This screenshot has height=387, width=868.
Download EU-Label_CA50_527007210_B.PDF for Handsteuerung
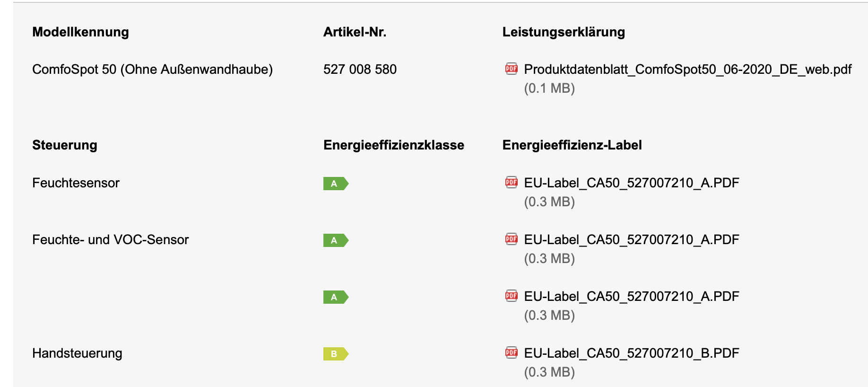(x=631, y=353)
